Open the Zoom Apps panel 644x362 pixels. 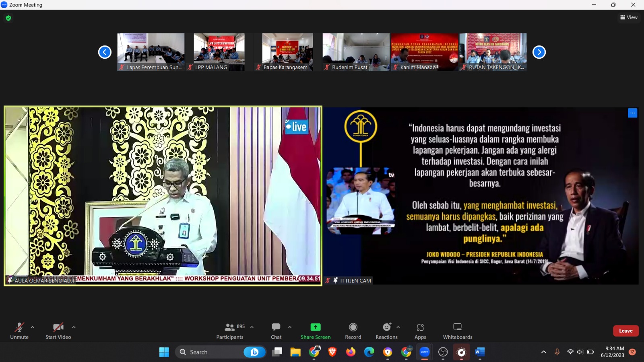420,331
